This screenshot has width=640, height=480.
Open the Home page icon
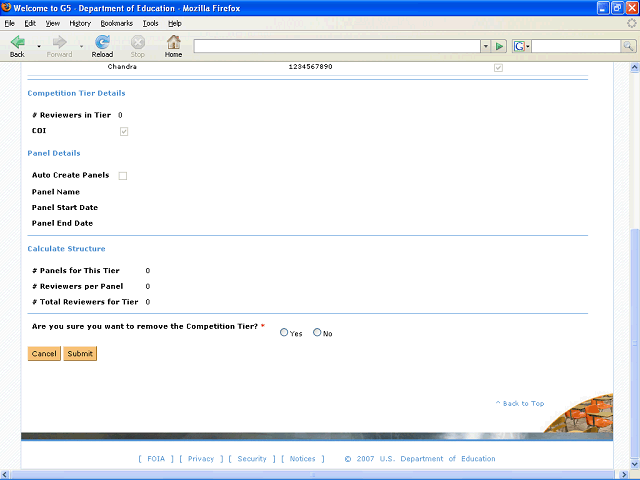pos(173,46)
